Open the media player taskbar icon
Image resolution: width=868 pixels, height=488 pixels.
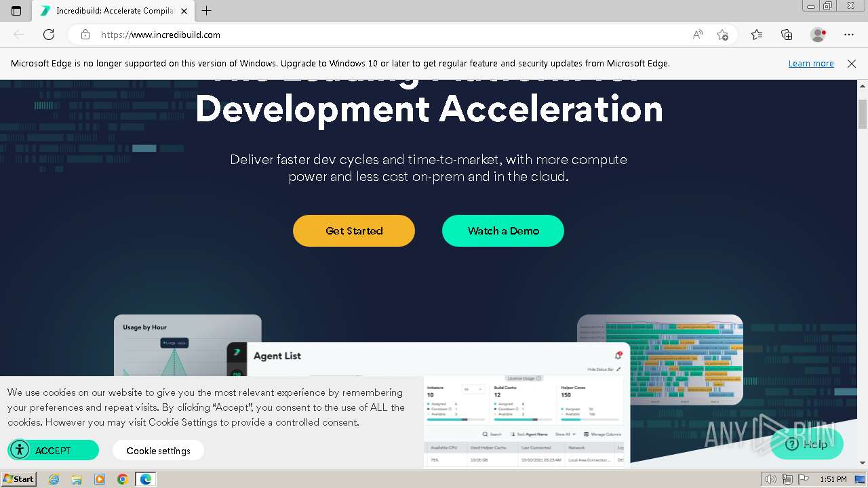100,479
